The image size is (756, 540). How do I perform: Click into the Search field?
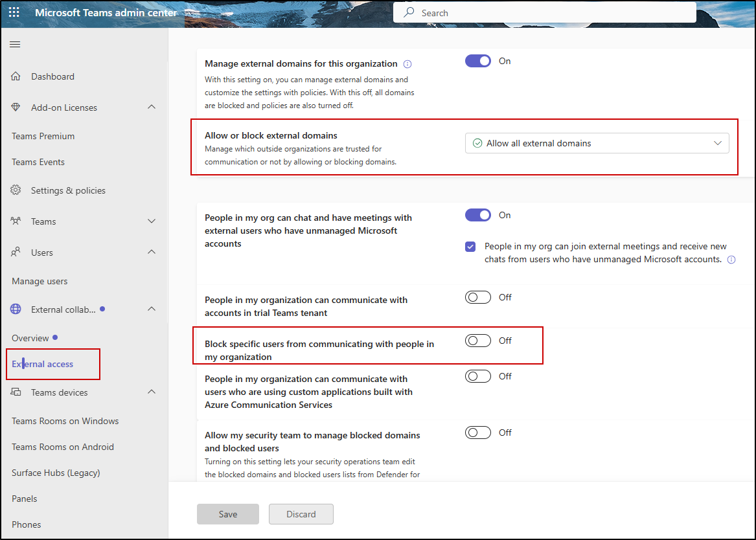click(545, 12)
